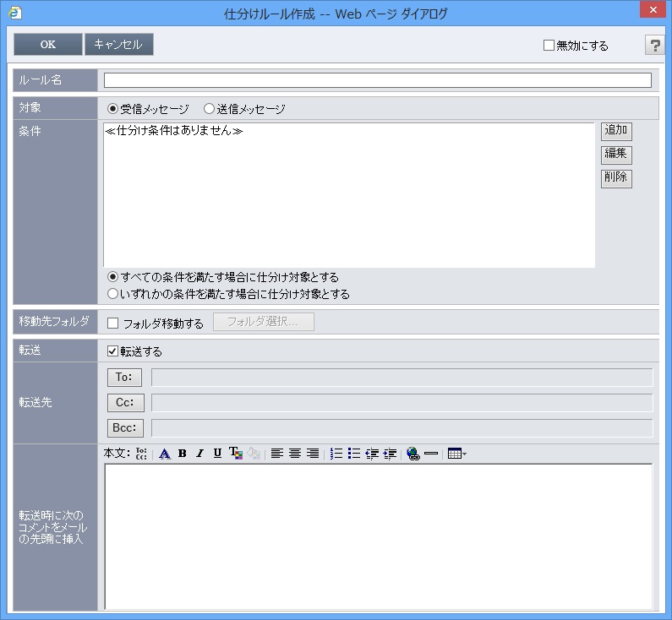Open the font settings icon
672x620 pixels.
click(x=165, y=454)
